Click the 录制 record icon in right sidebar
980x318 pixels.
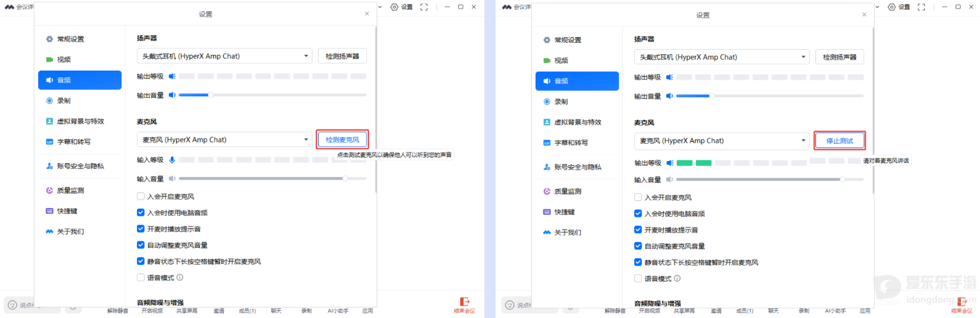547,101
